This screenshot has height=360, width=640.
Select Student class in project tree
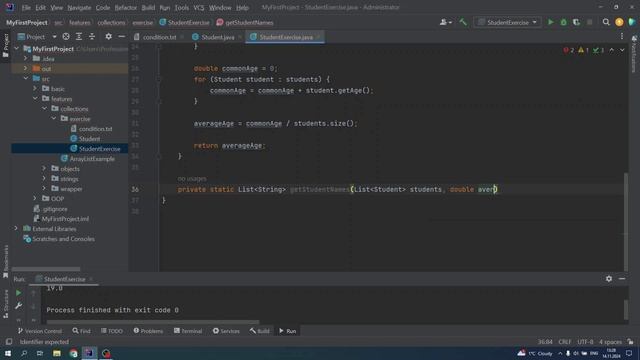point(89,139)
